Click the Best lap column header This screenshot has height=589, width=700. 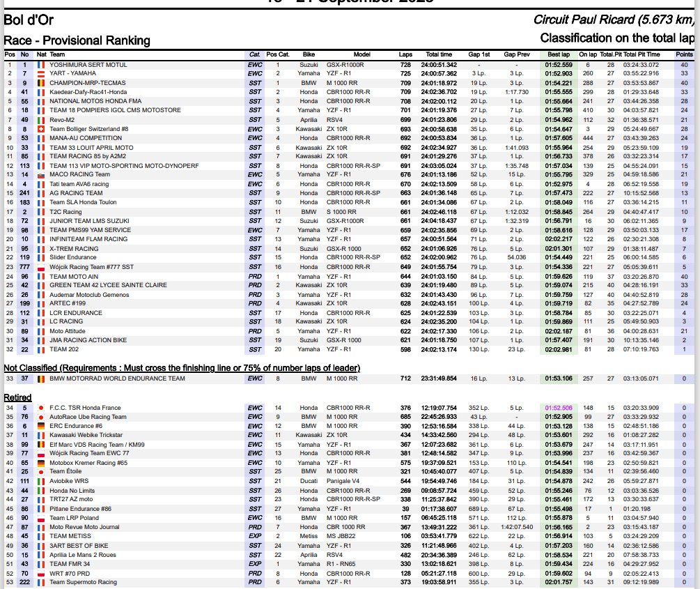(x=559, y=54)
